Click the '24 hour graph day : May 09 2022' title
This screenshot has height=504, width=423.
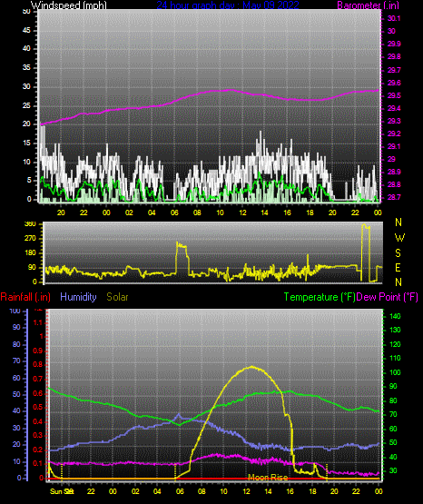[228, 5]
